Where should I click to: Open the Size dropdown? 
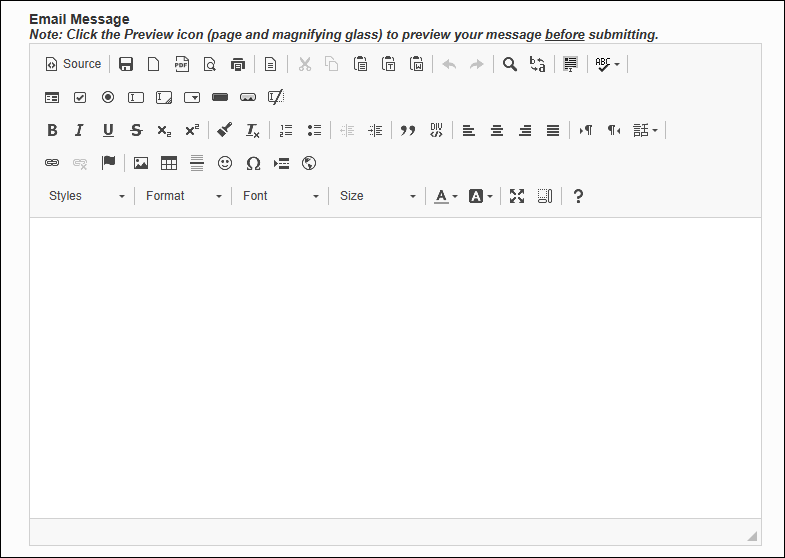click(x=378, y=196)
